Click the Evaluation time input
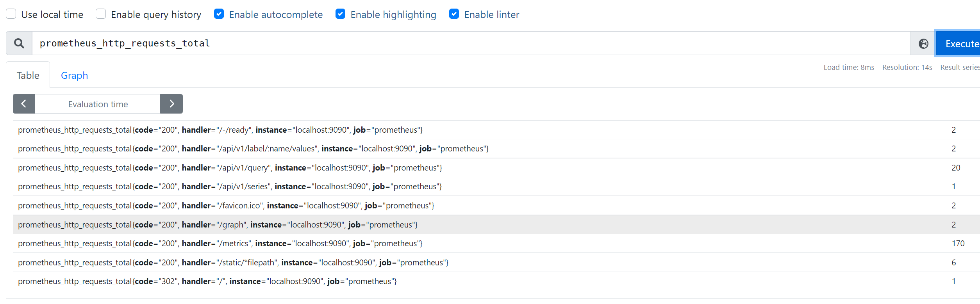 point(98,104)
